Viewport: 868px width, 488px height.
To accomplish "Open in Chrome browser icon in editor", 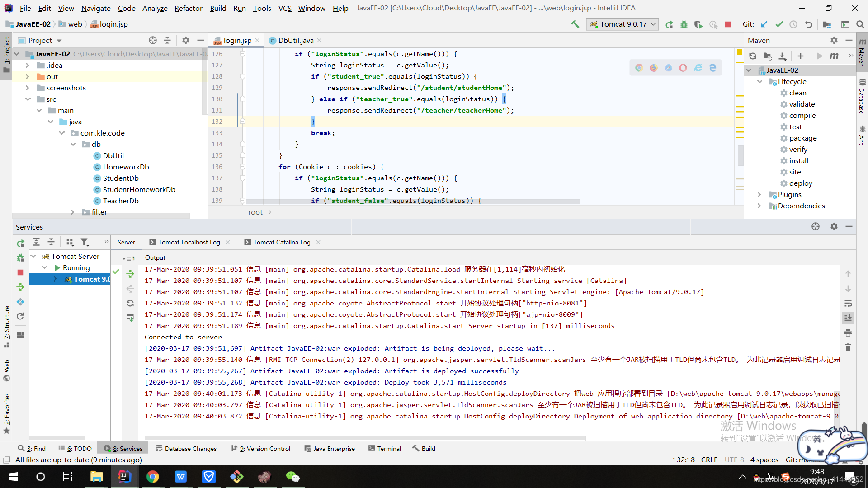I will [x=639, y=68].
